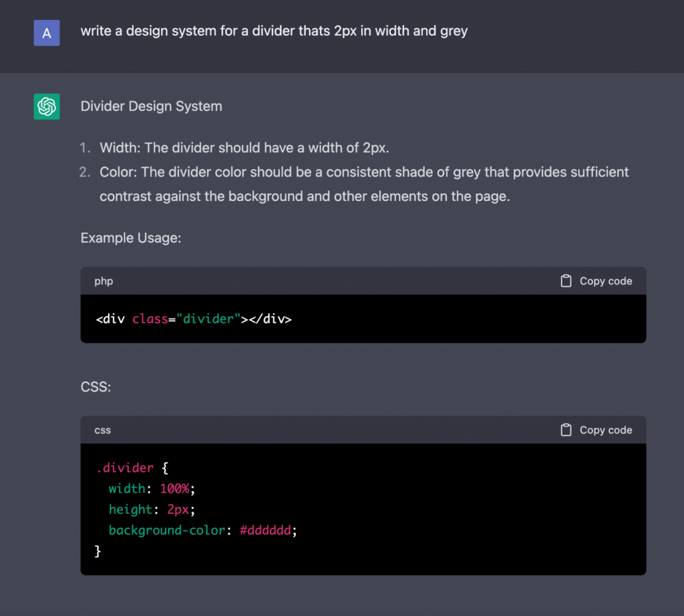Click the CSS section label above the code

(96, 387)
